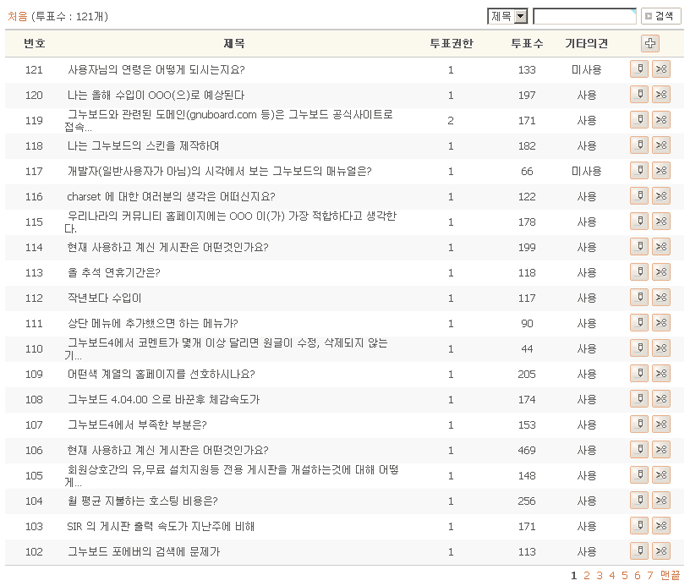
Task: Delete poll 109 using the scissors icon
Action: (x=661, y=373)
